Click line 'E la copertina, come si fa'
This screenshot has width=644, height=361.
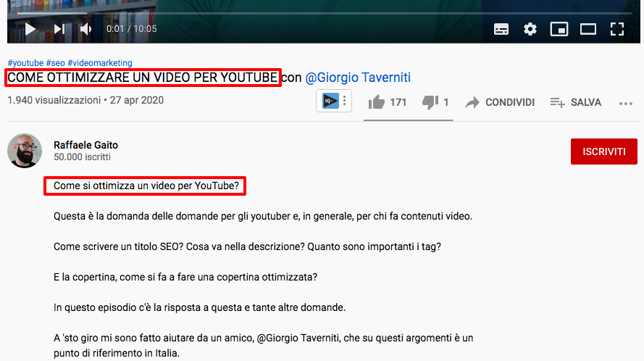point(185,277)
